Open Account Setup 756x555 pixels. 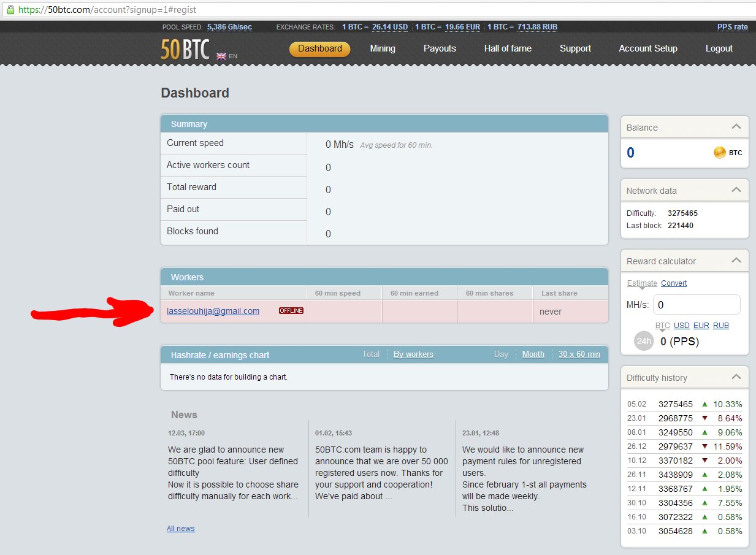tap(648, 48)
